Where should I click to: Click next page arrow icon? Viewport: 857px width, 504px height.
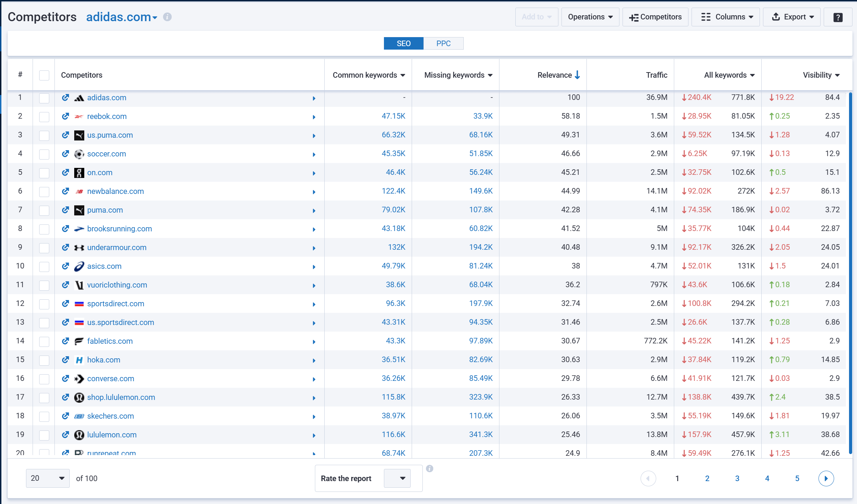826,478
